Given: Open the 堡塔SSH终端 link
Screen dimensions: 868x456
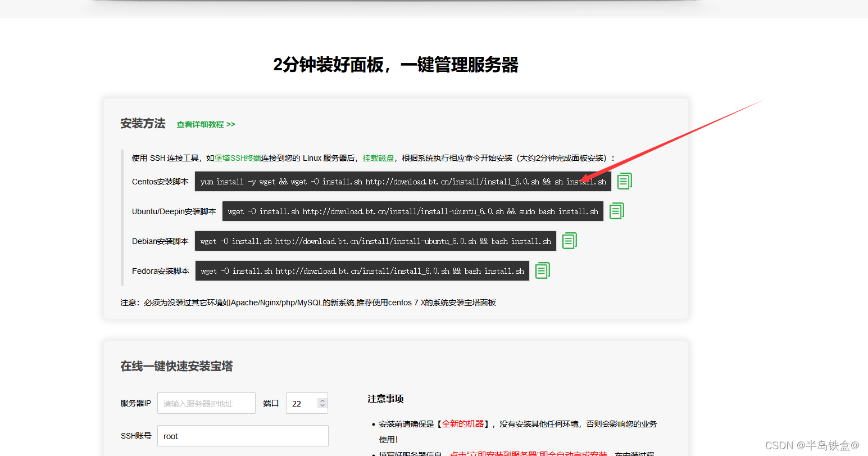Looking at the screenshot, I should coord(238,158).
